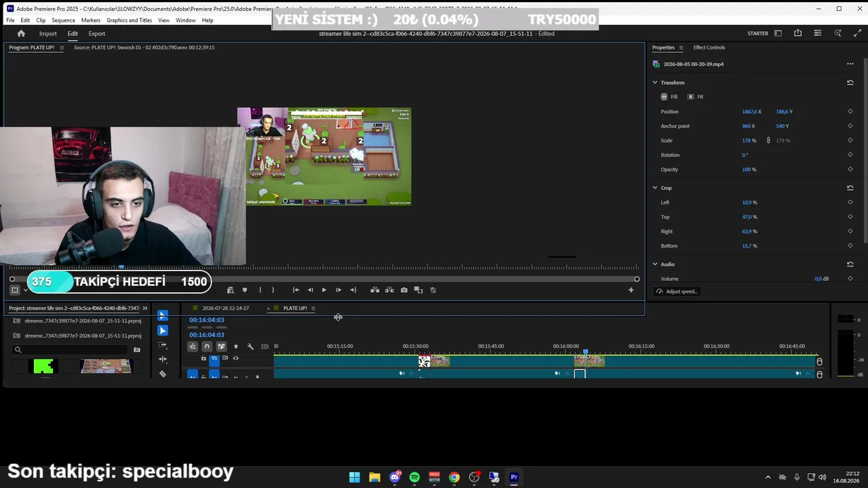
Task: Open new bin folder icon in Project panel
Action: [137, 350]
